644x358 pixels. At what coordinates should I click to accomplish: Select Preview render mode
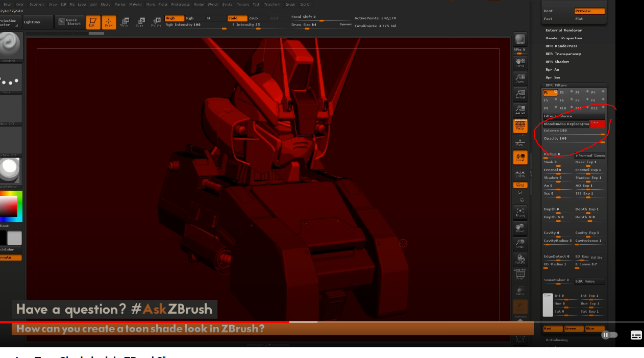(589, 11)
